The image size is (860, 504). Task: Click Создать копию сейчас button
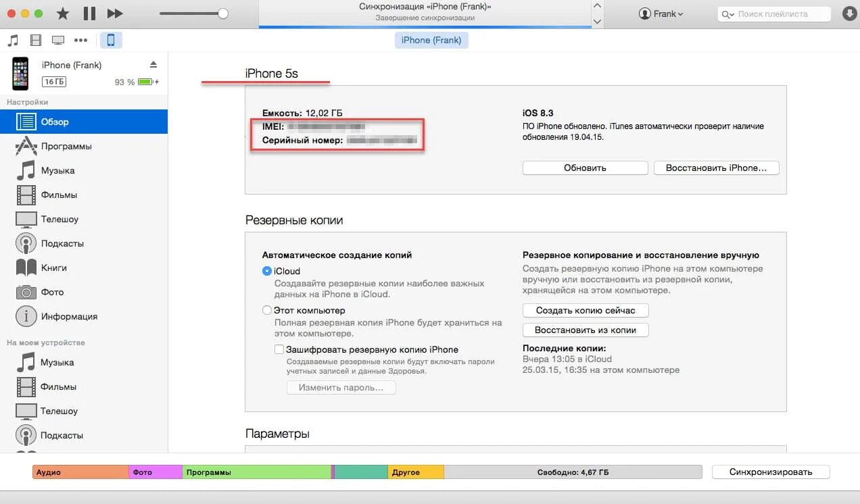586,310
